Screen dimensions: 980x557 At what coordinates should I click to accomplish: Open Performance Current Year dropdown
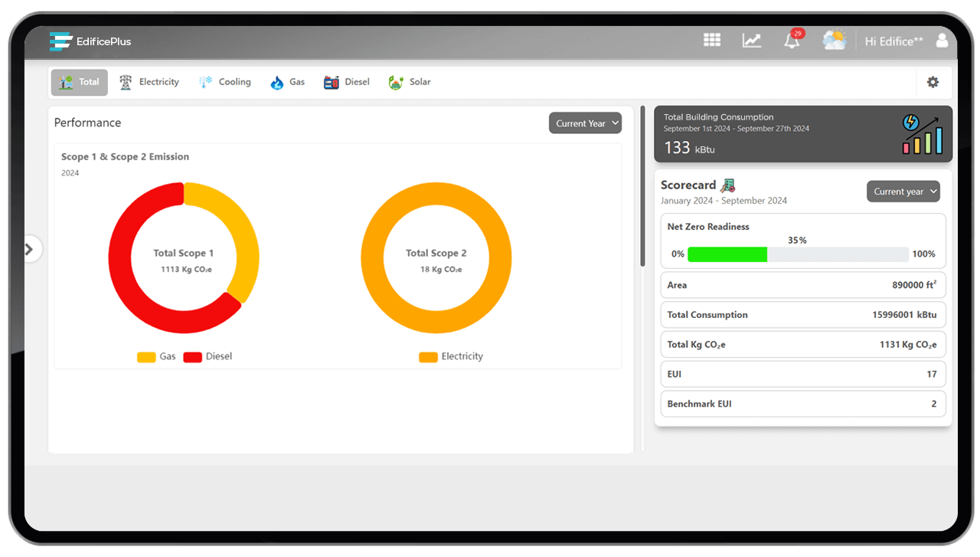point(586,123)
